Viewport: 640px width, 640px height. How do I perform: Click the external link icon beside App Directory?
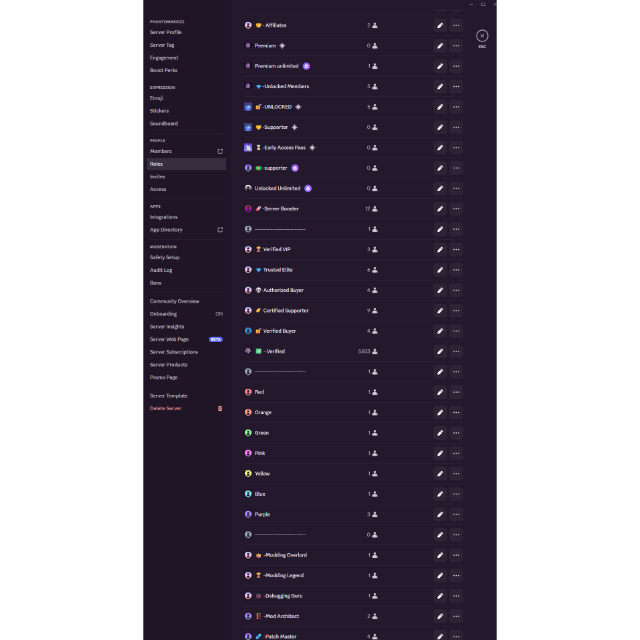[x=220, y=230]
